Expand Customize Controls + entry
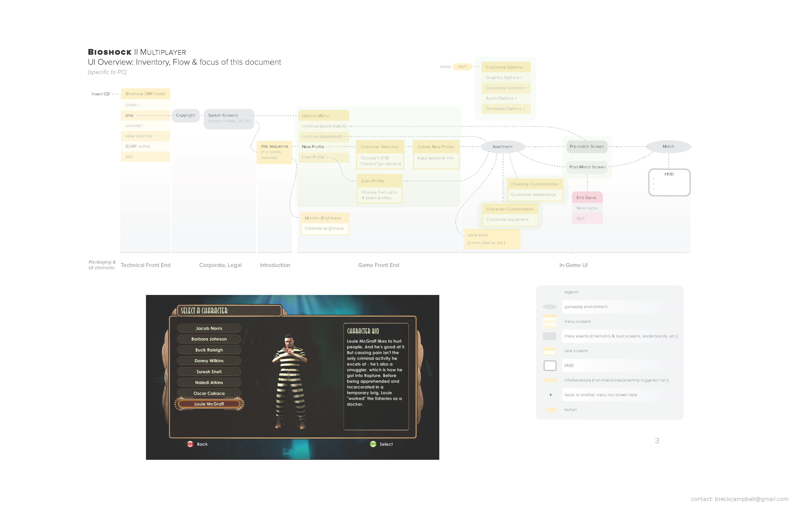 506,88
